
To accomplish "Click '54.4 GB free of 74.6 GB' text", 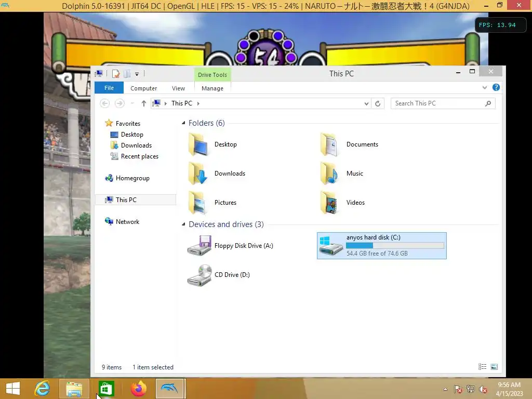I will pos(377,254).
